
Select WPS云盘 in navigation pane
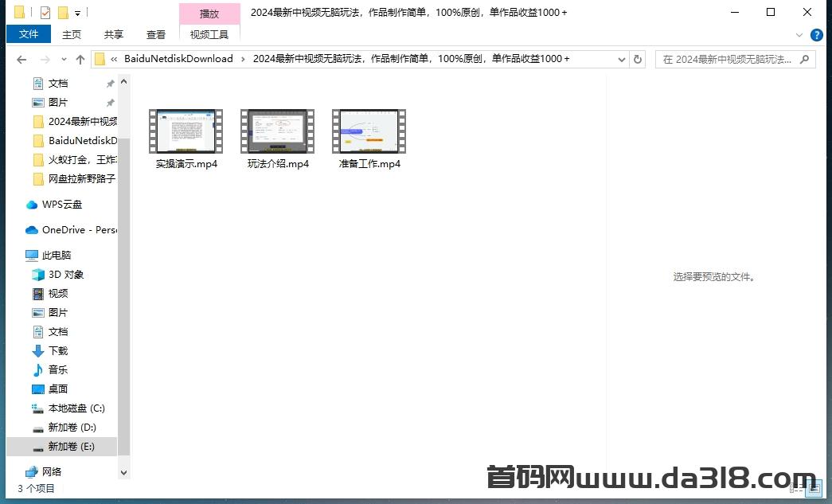click(x=62, y=205)
